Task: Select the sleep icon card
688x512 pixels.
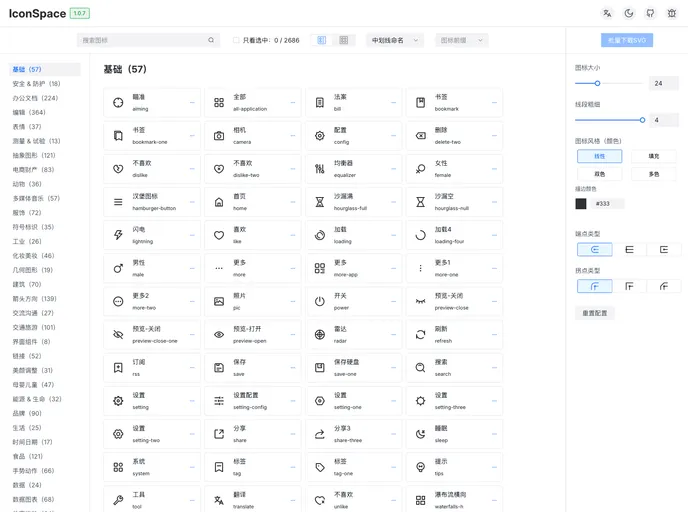Action: point(454,434)
